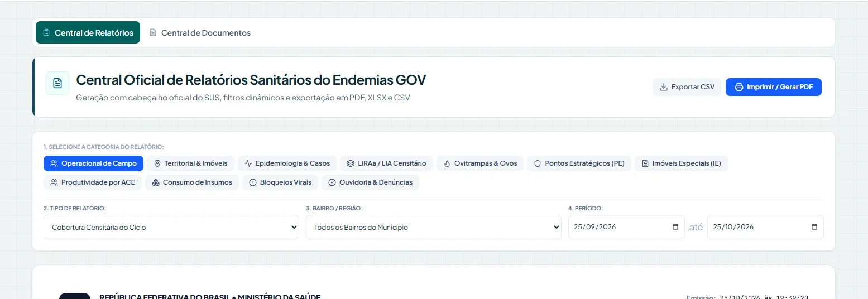The height and width of the screenshot is (299, 868).
Task: Click the alert circle icon in Bloqueios Virais
Action: click(x=253, y=182)
